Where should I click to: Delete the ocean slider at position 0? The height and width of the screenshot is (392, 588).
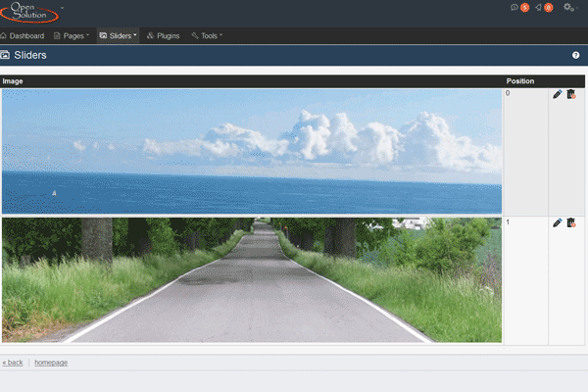(571, 94)
